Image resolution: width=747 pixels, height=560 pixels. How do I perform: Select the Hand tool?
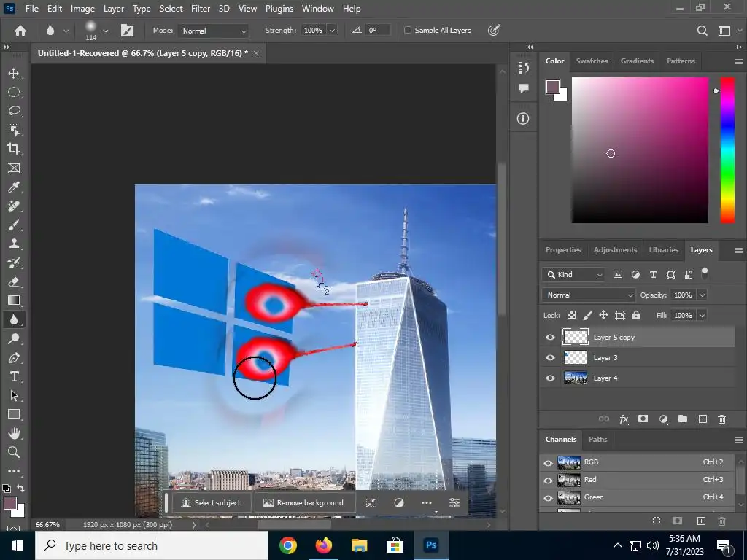14,433
